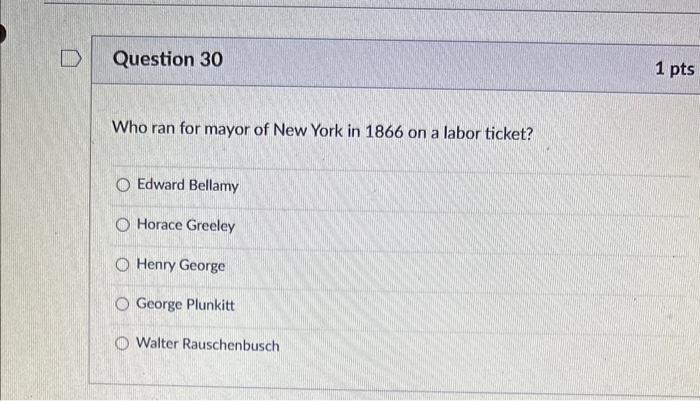Mark the George Plunkitt radio button
700x401 pixels.
(x=122, y=304)
